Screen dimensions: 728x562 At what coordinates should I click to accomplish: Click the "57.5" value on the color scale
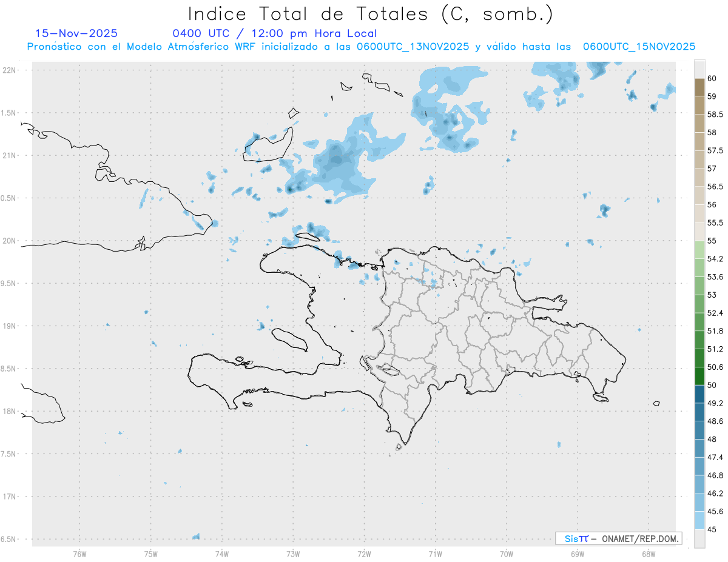[715, 150]
